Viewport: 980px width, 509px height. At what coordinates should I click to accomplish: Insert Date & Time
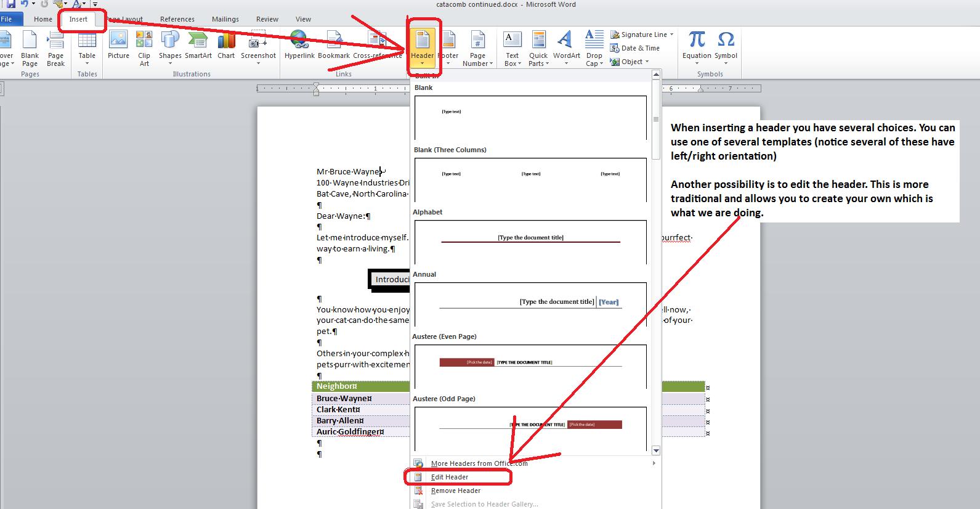tap(635, 48)
